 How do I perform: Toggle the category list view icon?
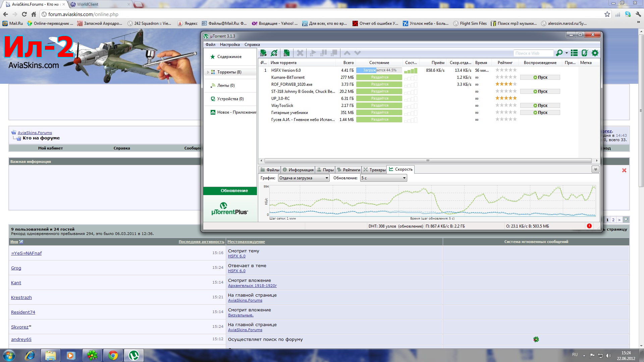tap(574, 53)
